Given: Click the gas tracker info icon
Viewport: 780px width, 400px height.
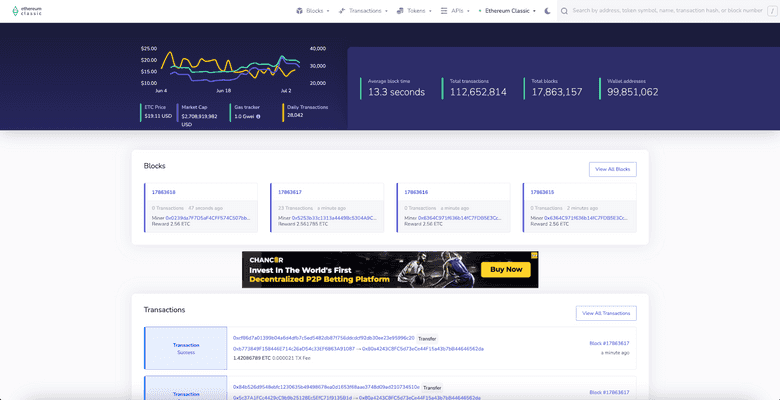Looking at the screenshot, I should 258,116.
